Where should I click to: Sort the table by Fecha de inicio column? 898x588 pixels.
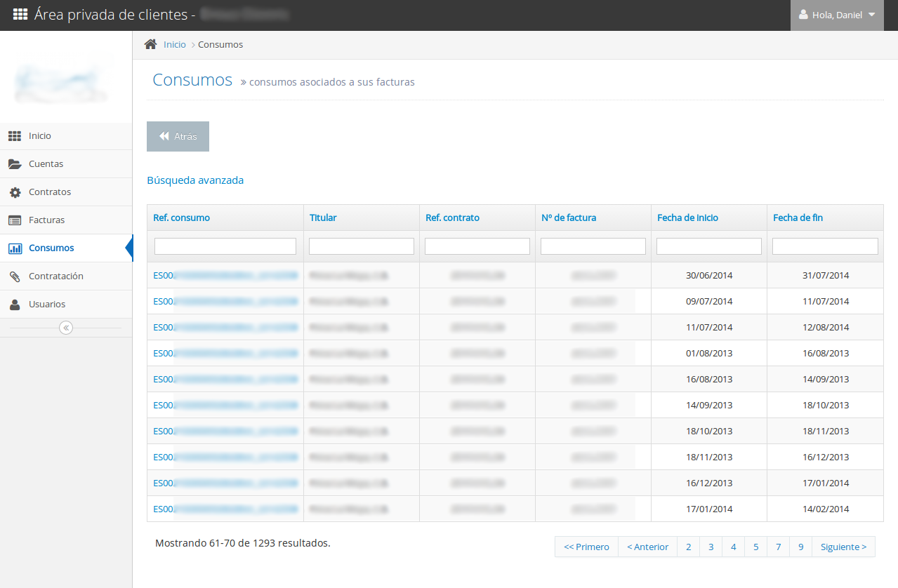pyautogui.click(x=687, y=218)
